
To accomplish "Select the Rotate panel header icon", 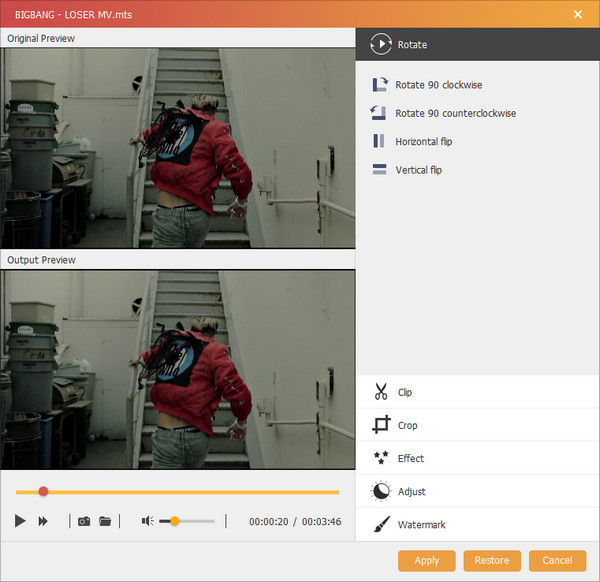I will (x=381, y=44).
